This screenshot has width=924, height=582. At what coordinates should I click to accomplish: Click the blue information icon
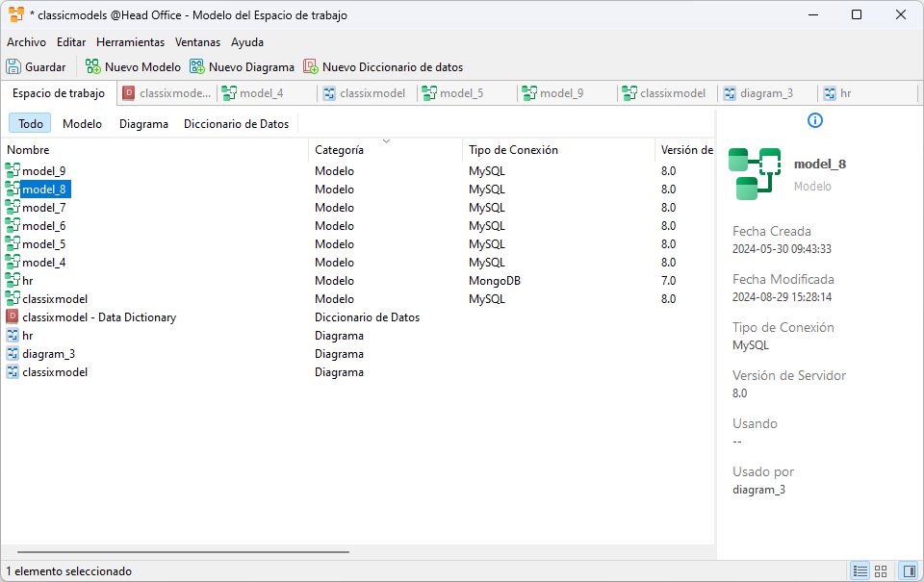click(x=815, y=121)
